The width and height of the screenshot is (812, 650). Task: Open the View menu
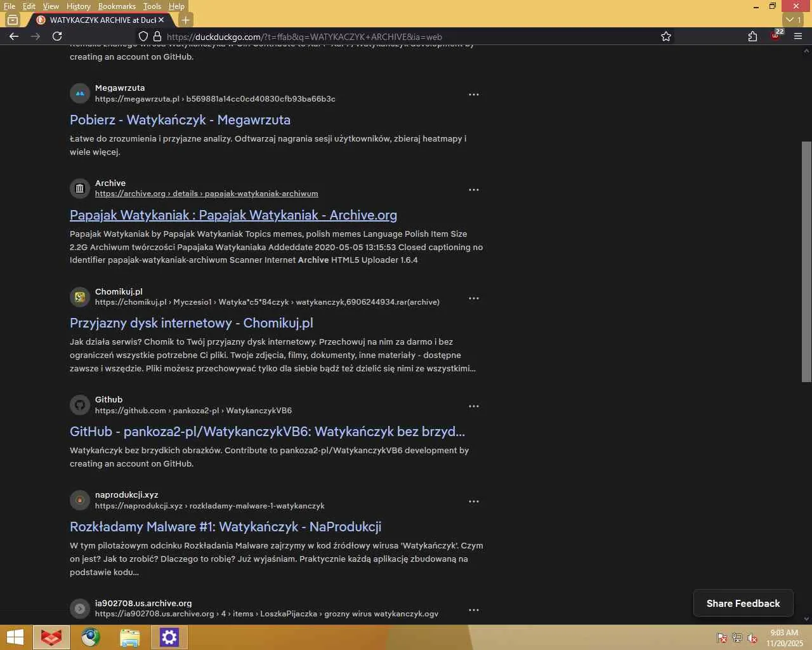pyautogui.click(x=51, y=6)
